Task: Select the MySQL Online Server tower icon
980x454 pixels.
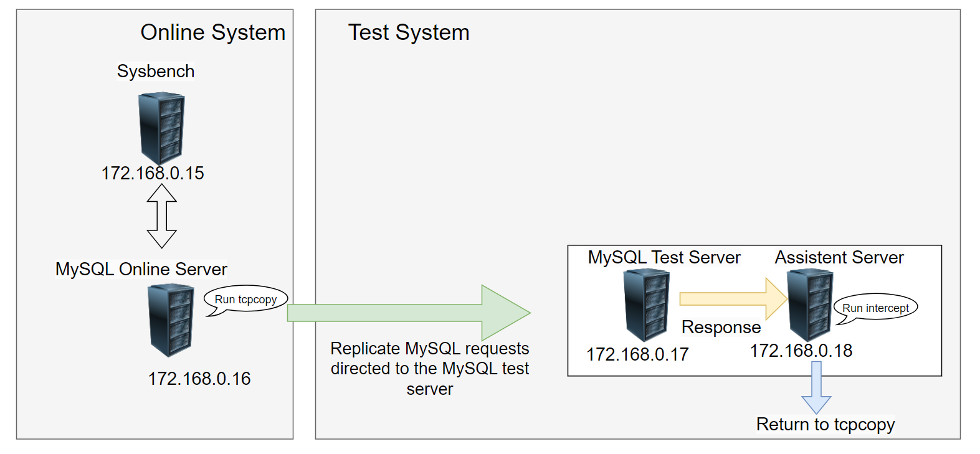Action: click(x=171, y=320)
